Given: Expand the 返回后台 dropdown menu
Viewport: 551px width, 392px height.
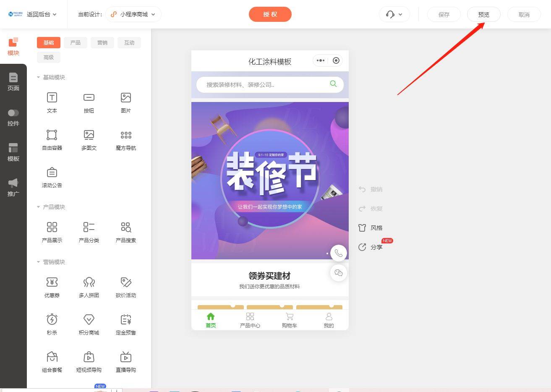Looking at the screenshot, I should click(41, 14).
